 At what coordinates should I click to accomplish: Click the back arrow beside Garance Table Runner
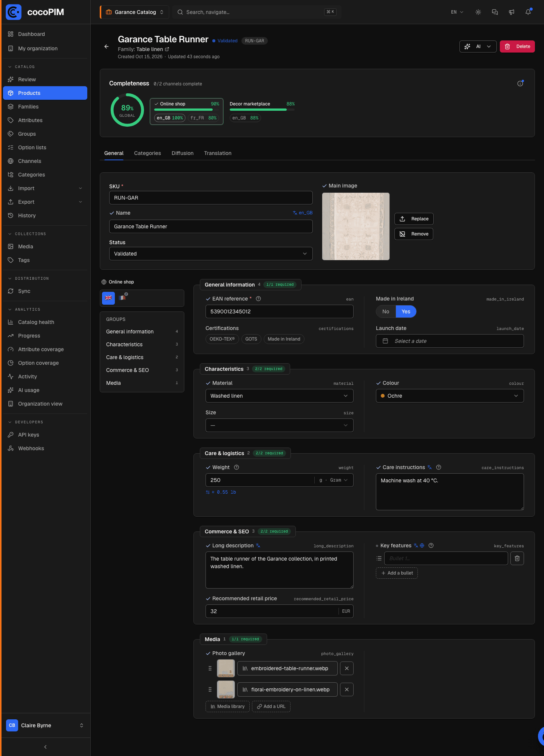(107, 46)
